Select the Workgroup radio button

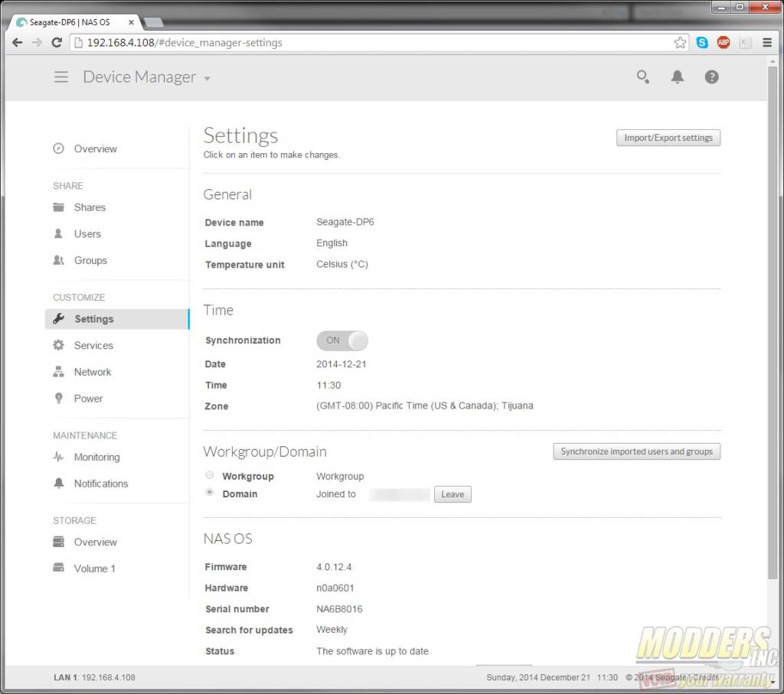(x=209, y=474)
